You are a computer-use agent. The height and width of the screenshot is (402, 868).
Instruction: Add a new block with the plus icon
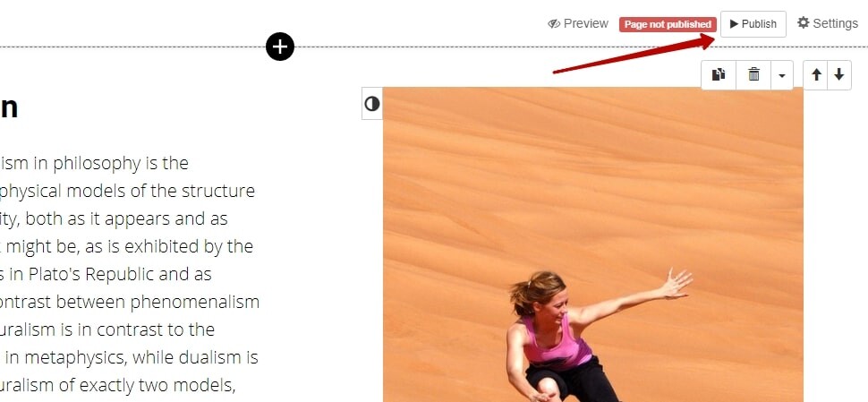tap(279, 47)
